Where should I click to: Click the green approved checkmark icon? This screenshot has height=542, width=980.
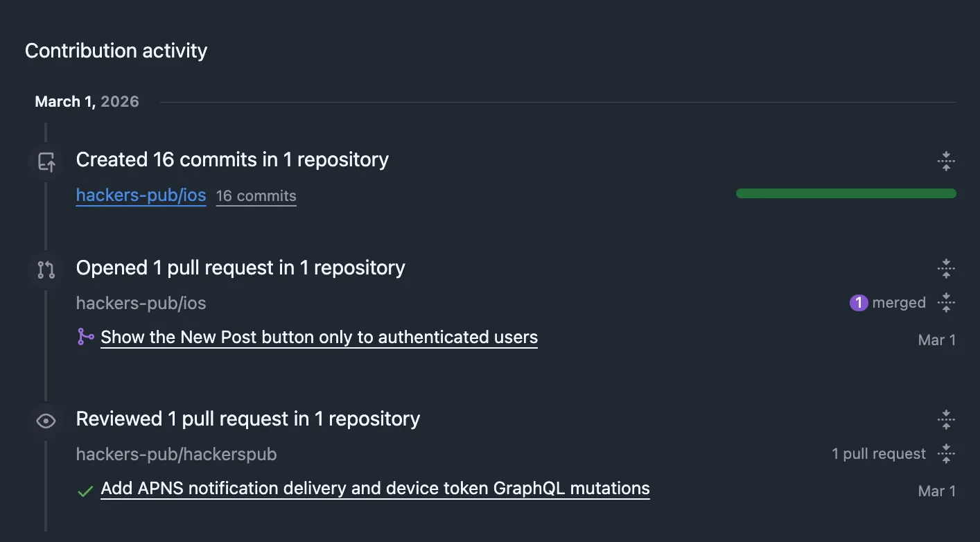pyautogui.click(x=85, y=491)
